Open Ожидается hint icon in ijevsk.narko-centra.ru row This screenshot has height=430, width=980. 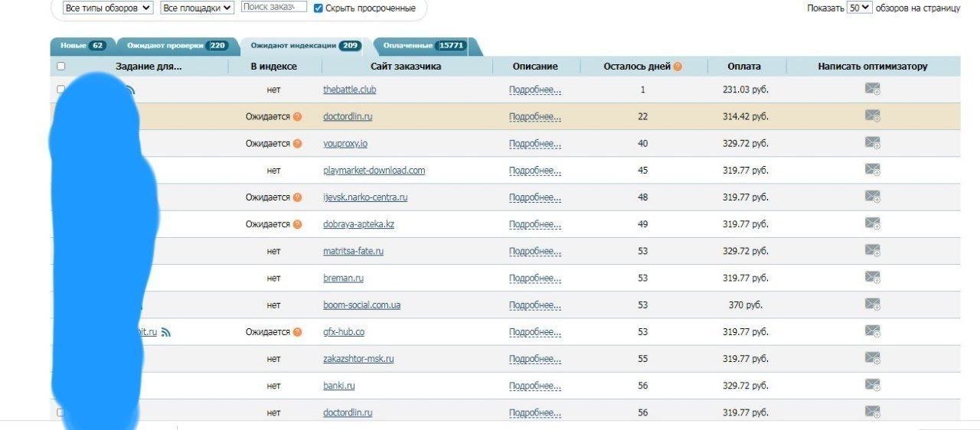[x=297, y=197]
